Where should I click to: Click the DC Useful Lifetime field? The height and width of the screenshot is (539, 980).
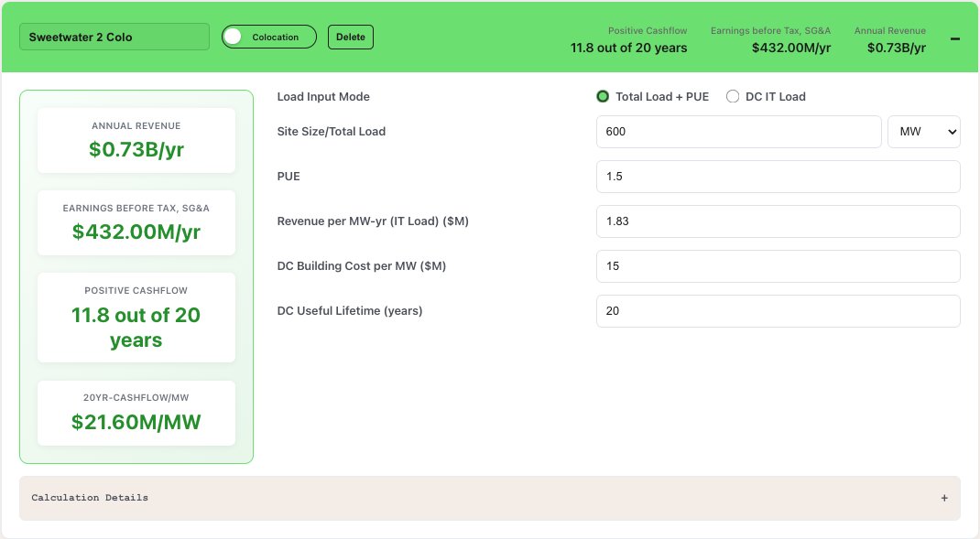[x=779, y=311]
